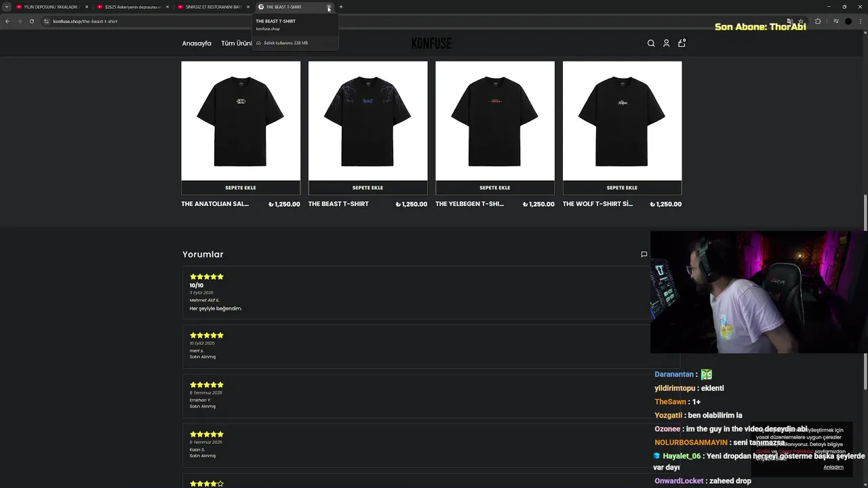Click the star rating of mert s. review
Viewport: 868px width, 488px height.
coord(207,335)
